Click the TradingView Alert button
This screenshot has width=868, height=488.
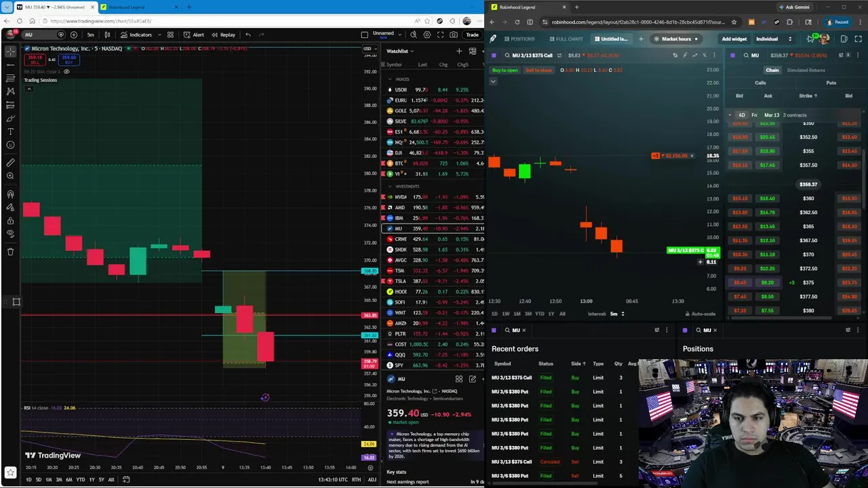click(193, 35)
